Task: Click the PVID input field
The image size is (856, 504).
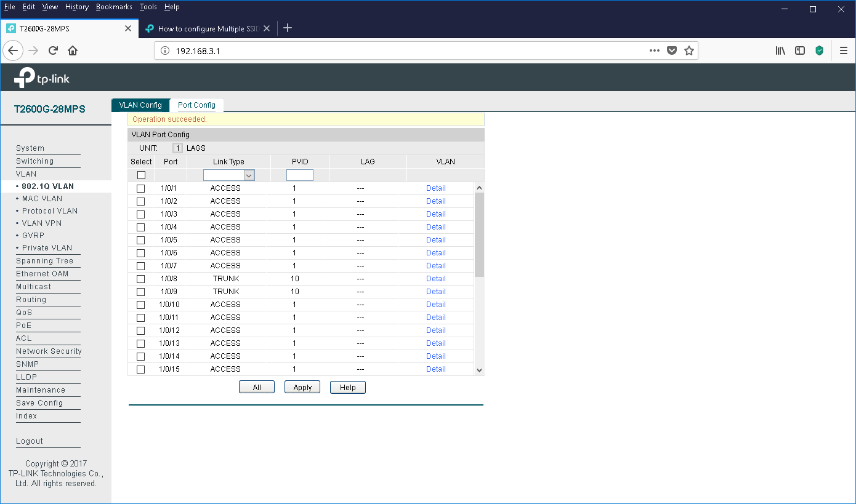Action: [x=300, y=175]
